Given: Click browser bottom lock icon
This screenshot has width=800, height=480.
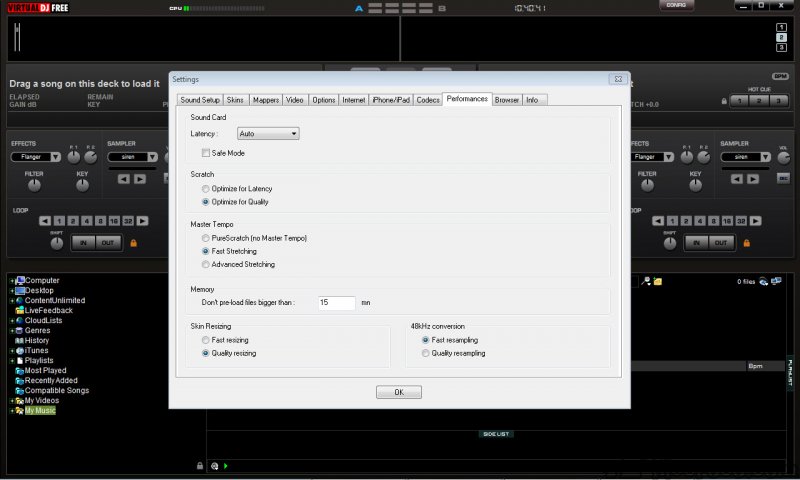Looking at the screenshot, I should [199, 466].
